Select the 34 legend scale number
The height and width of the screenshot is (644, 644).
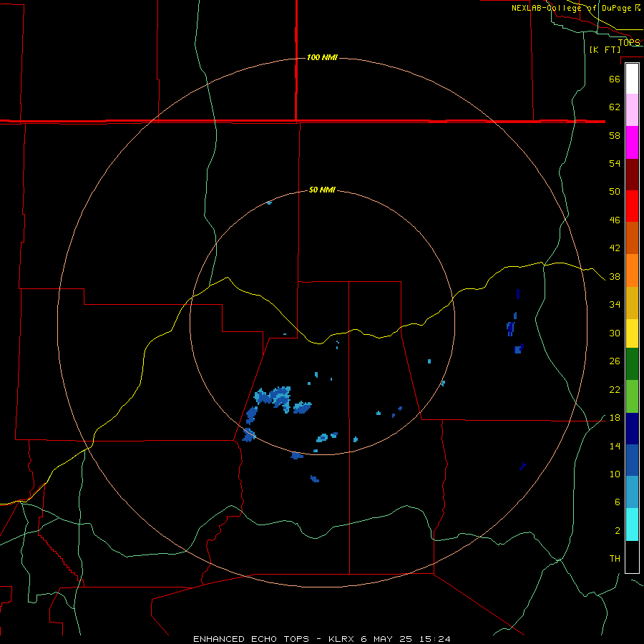(615, 304)
